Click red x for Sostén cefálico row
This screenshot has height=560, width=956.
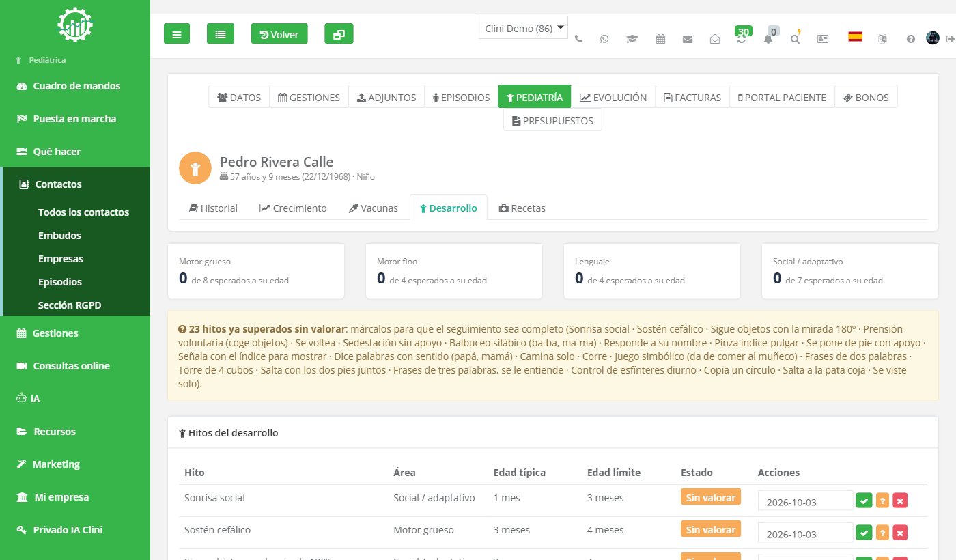[x=900, y=533]
